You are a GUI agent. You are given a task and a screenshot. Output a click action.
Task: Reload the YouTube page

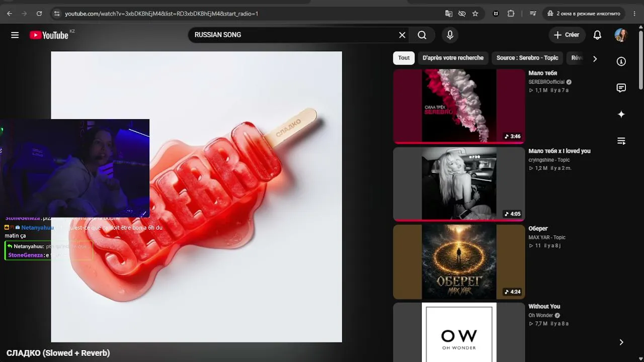(x=39, y=14)
